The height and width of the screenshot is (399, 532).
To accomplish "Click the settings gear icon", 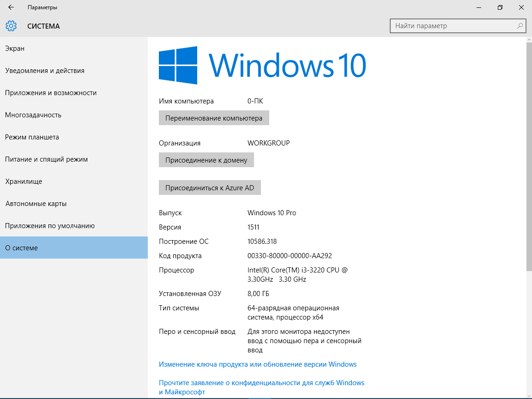I will pyautogui.click(x=11, y=26).
